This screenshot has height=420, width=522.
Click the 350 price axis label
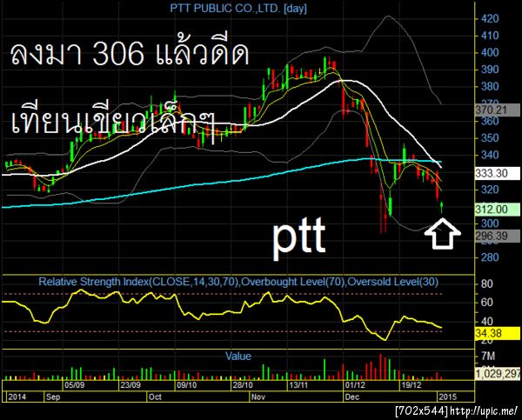point(490,138)
